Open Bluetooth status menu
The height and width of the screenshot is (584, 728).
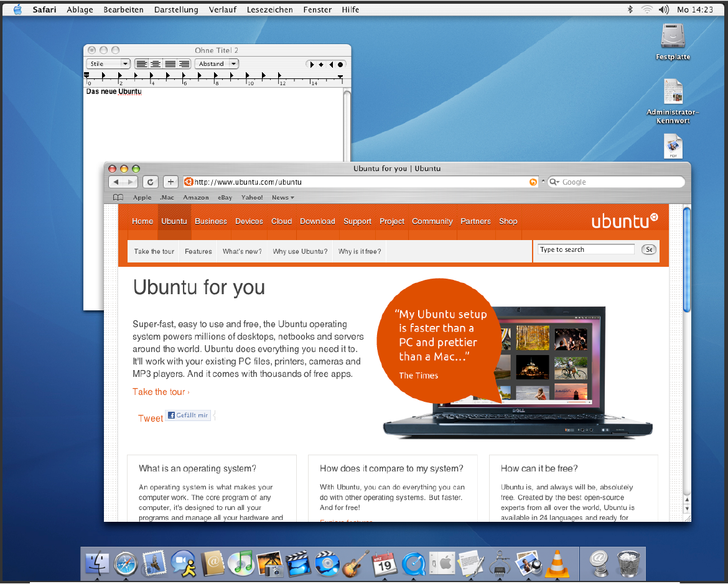[x=630, y=9]
